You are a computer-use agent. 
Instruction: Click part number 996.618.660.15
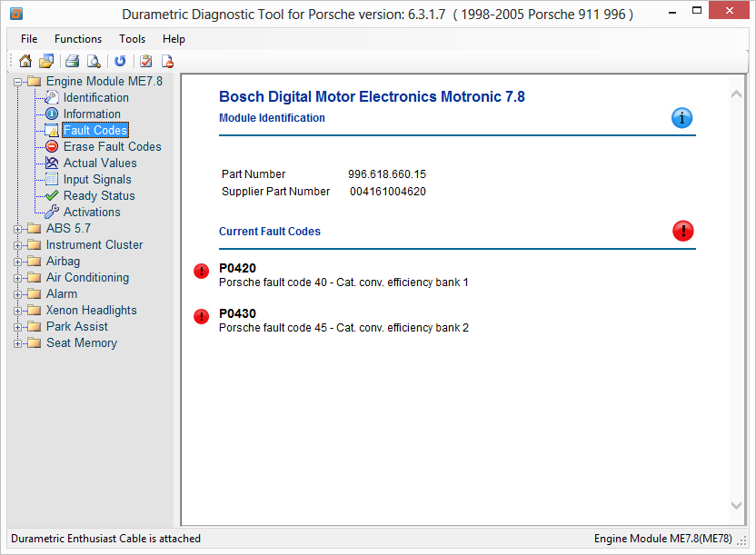tap(387, 173)
